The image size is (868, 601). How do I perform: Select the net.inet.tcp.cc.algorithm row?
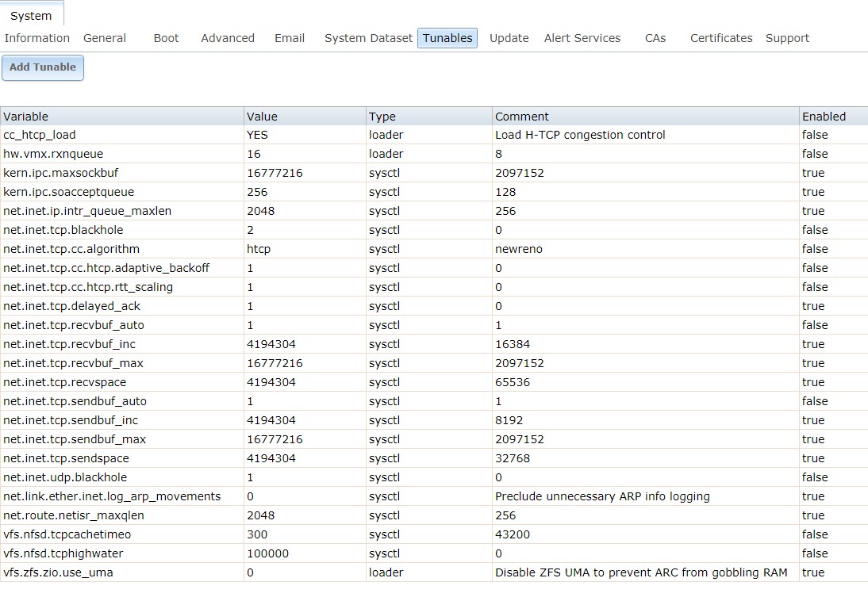click(x=71, y=249)
